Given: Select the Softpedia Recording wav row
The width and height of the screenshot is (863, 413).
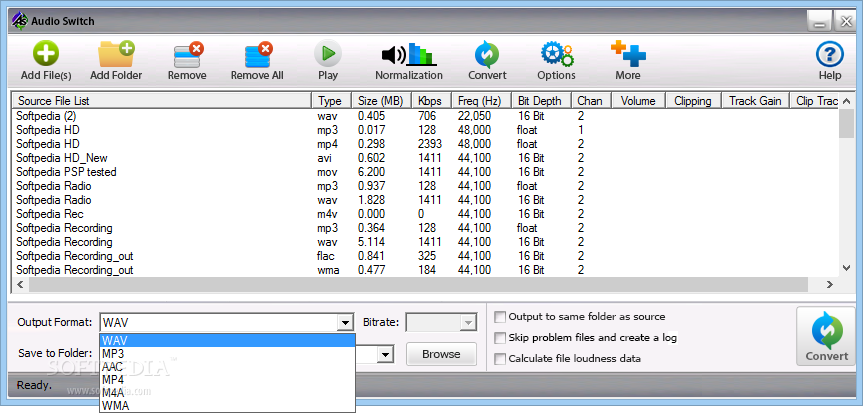Looking at the screenshot, I should (x=425, y=242).
